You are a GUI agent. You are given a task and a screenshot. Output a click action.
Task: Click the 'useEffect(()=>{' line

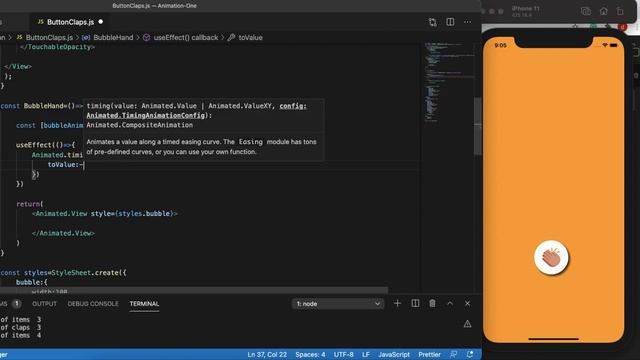point(46,145)
